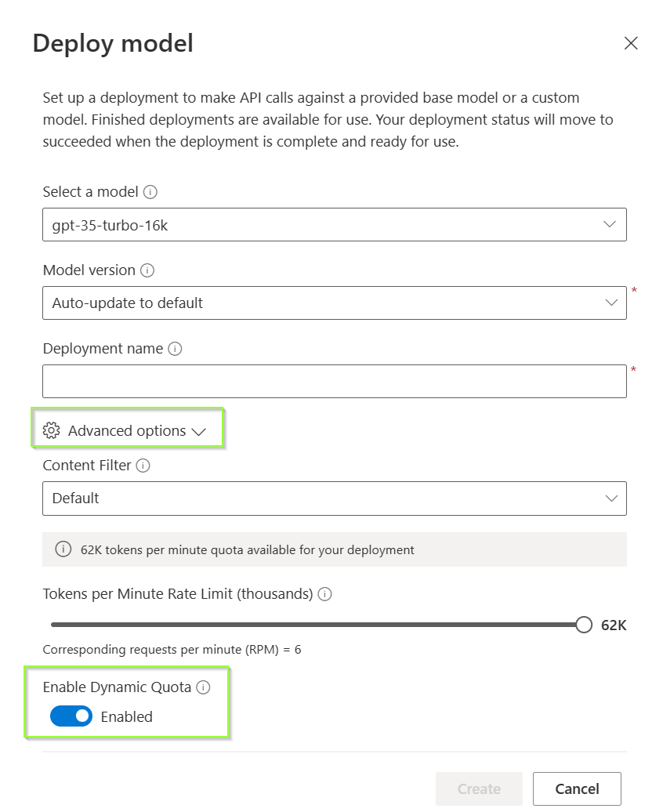Click the gear icon beside Advanced options
The height and width of the screenshot is (812, 652).
pyautogui.click(x=51, y=430)
